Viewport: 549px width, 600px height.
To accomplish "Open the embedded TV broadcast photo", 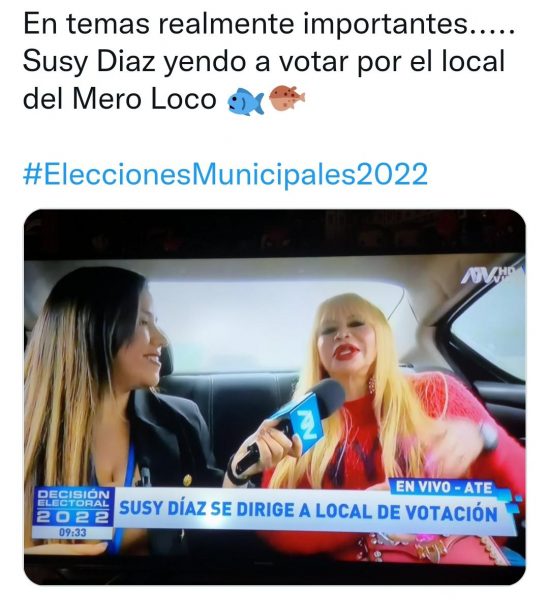I will (274, 396).
